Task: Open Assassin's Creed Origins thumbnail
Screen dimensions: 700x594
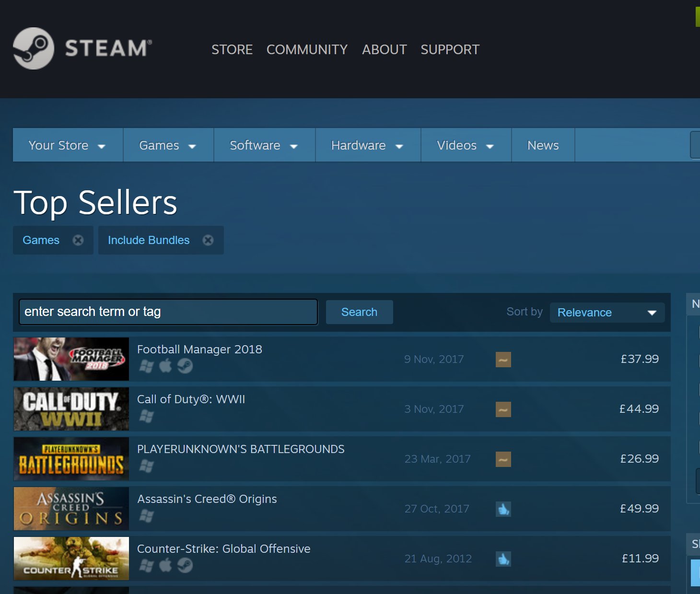Action: pos(71,509)
